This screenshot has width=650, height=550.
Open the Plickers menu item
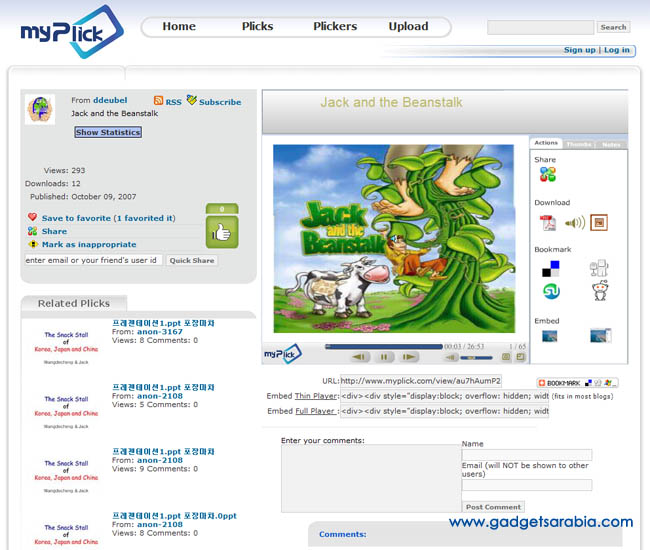pyautogui.click(x=335, y=27)
